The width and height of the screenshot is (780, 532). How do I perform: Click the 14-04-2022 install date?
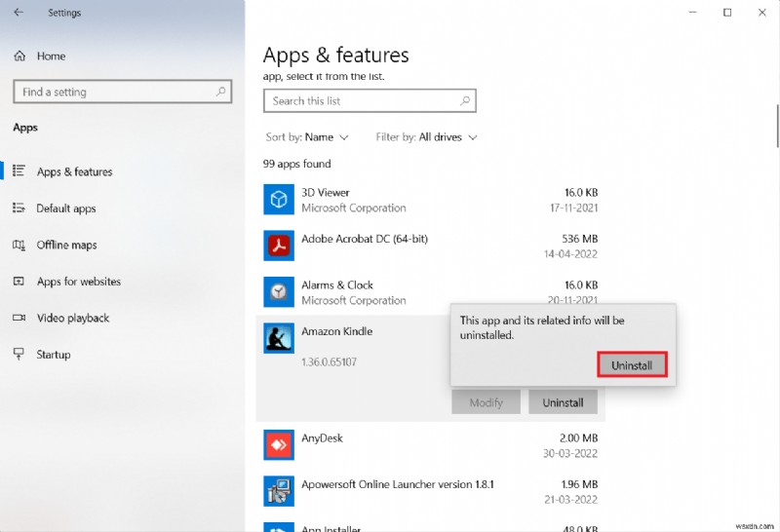point(570,254)
